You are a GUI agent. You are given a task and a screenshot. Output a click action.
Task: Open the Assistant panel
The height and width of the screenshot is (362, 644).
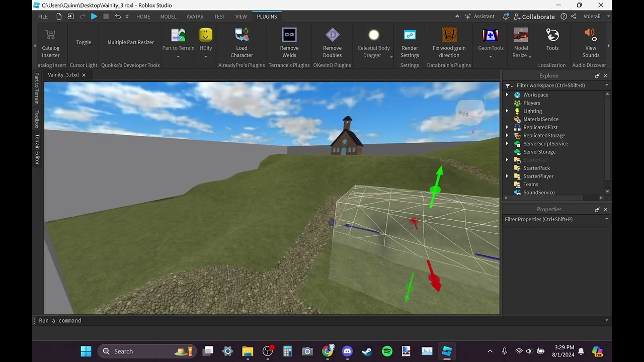479,17
